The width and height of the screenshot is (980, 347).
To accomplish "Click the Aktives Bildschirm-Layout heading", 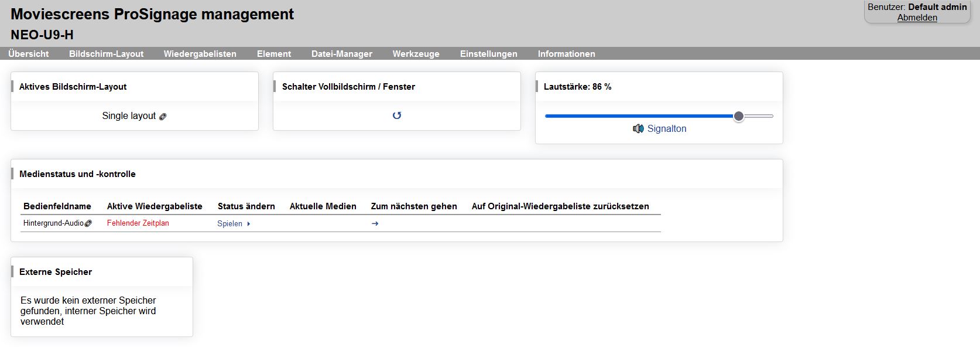I will [73, 87].
